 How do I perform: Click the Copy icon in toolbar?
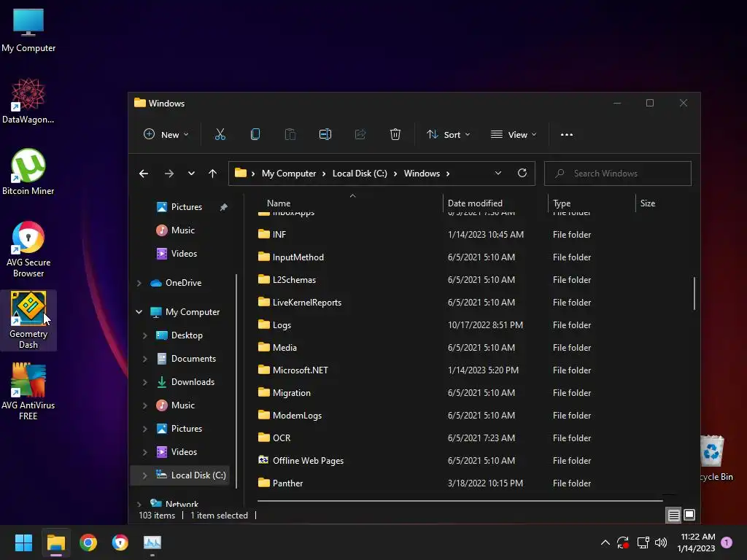point(255,134)
